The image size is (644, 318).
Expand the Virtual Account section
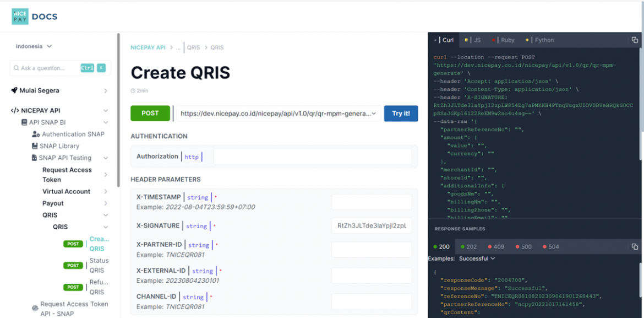point(105,192)
